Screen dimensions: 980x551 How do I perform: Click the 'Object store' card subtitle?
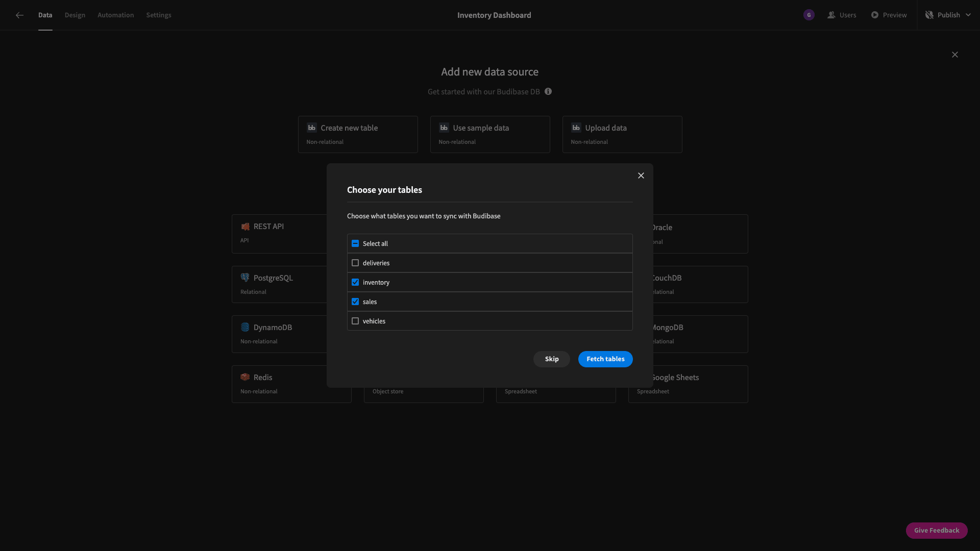[388, 391]
